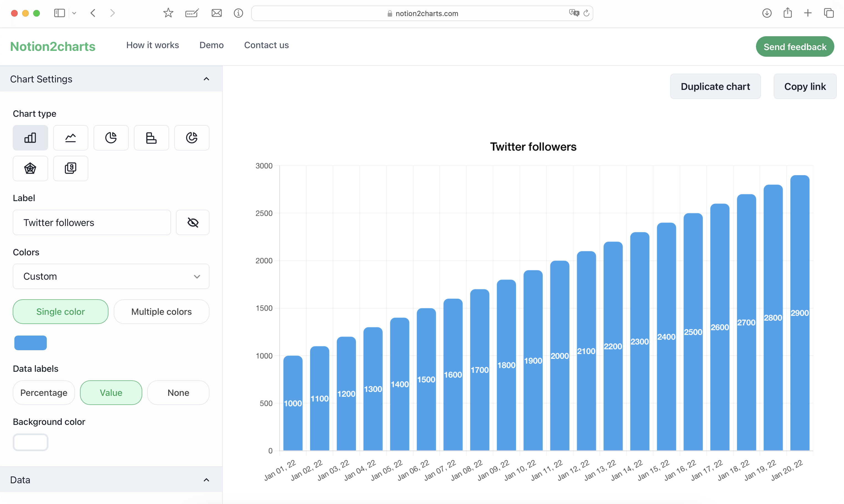Collapse the Chart Settings panel
844x504 pixels.
(x=206, y=79)
